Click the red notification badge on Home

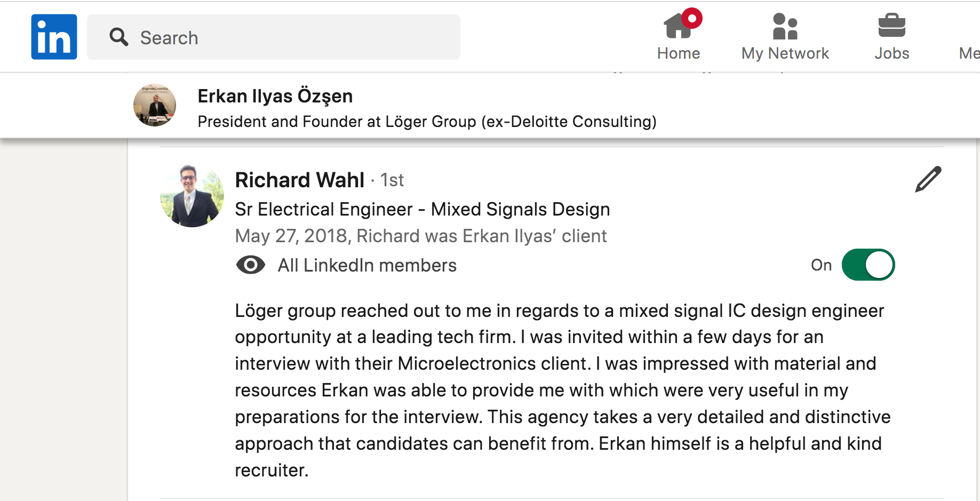point(692,18)
